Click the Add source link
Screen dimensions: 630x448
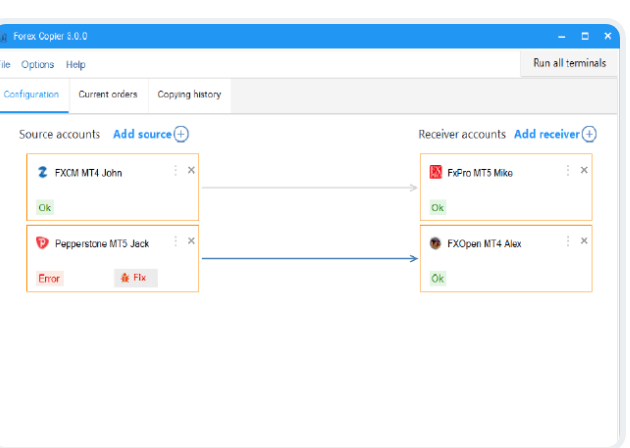pos(142,134)
